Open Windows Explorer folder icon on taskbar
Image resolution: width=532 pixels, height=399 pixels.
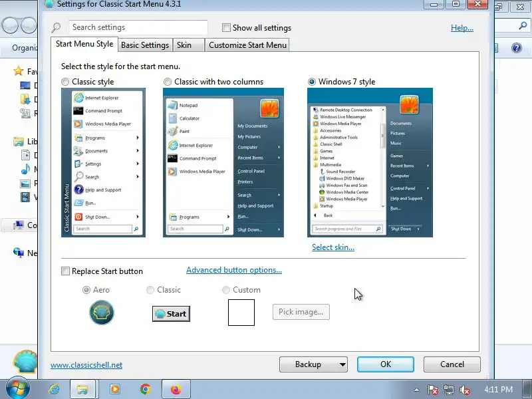(82, 389)
